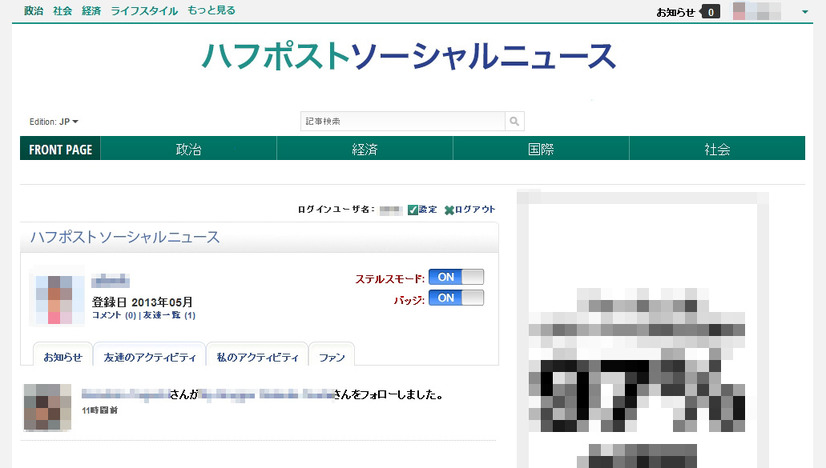
Task: Open the FRONT PAGE navigation item
Action: coord(60,149)
